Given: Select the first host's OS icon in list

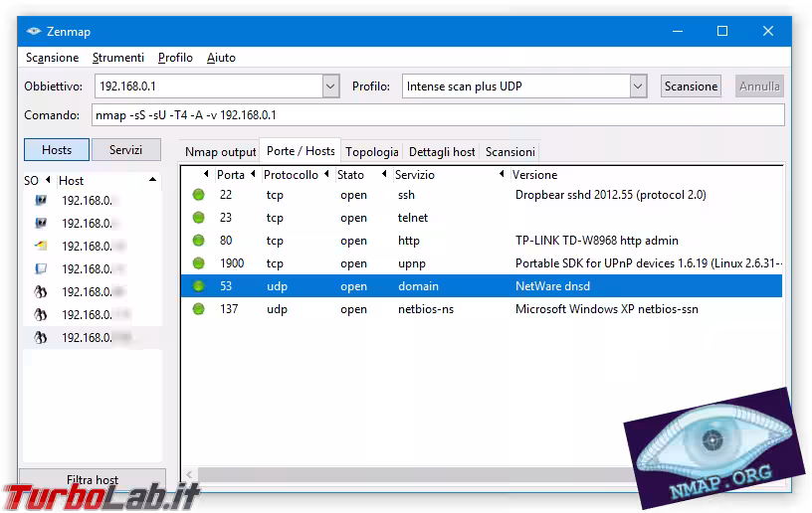Looking at the screenshot, I should pyautogui.click(x=41, y=201).
